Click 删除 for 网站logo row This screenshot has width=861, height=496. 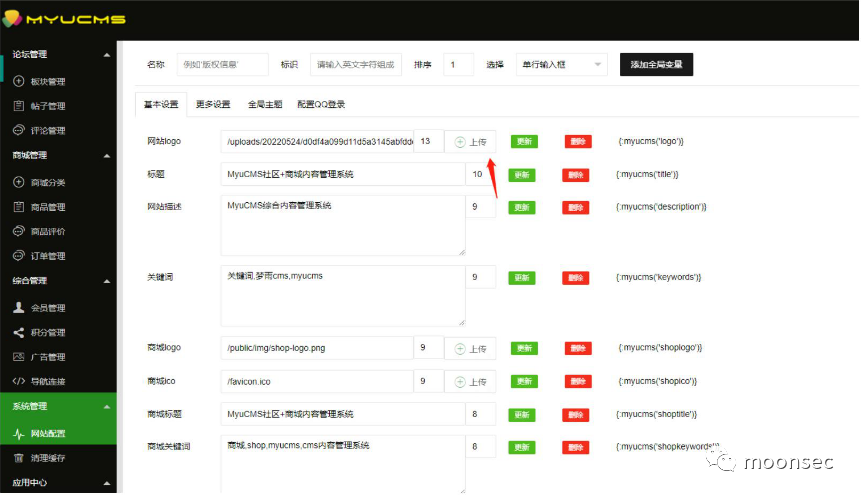point(578,142)
